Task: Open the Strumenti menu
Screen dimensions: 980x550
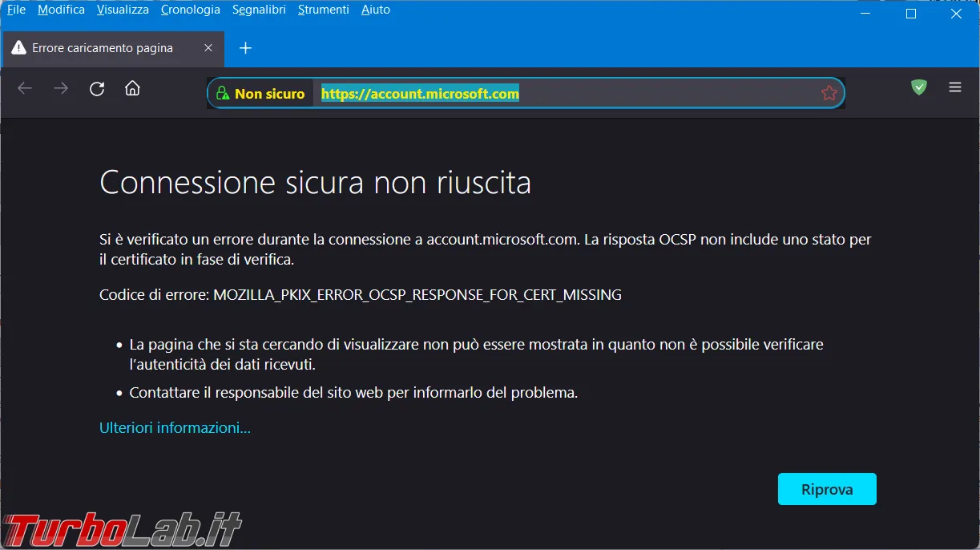Action: 323,10
